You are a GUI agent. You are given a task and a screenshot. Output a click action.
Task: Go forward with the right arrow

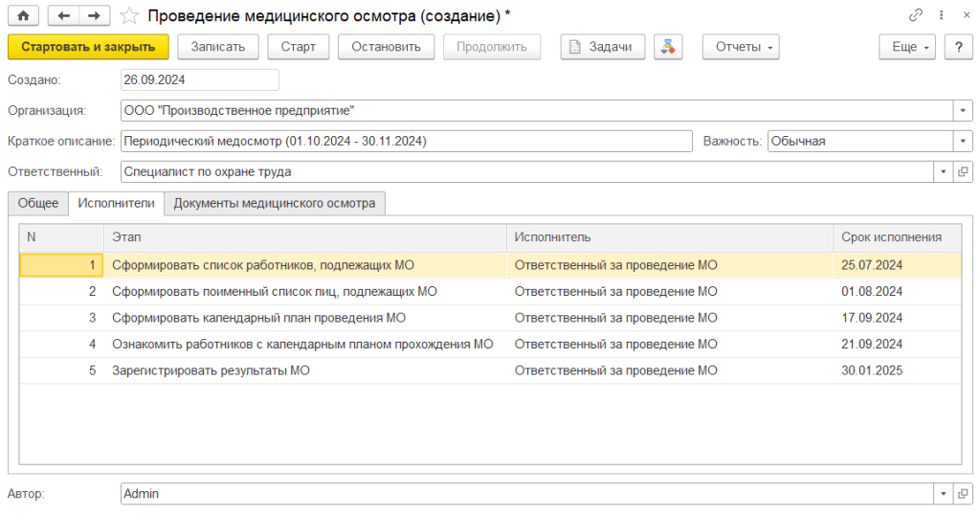coord(93,15)
